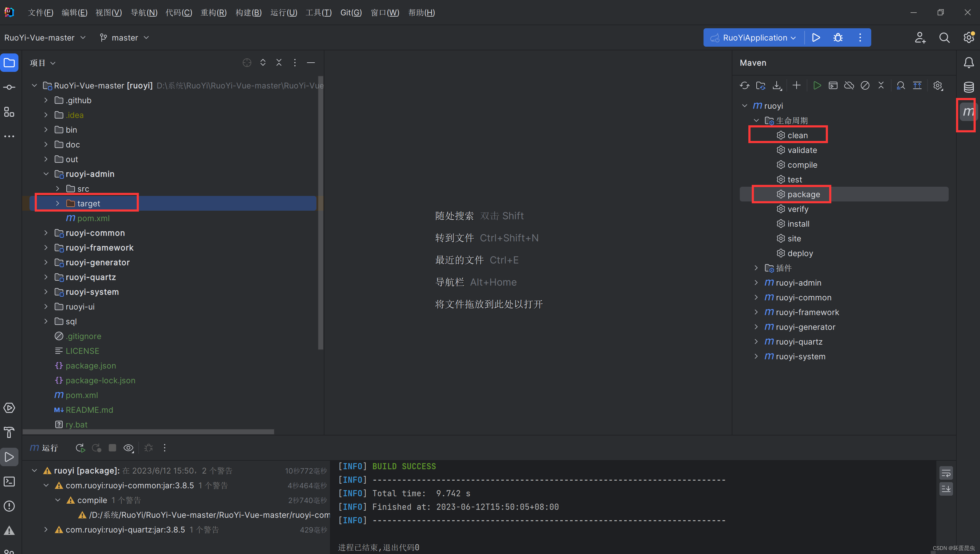980x554 pixels.
Task: Expand the target folder
Action: (57, 204)
